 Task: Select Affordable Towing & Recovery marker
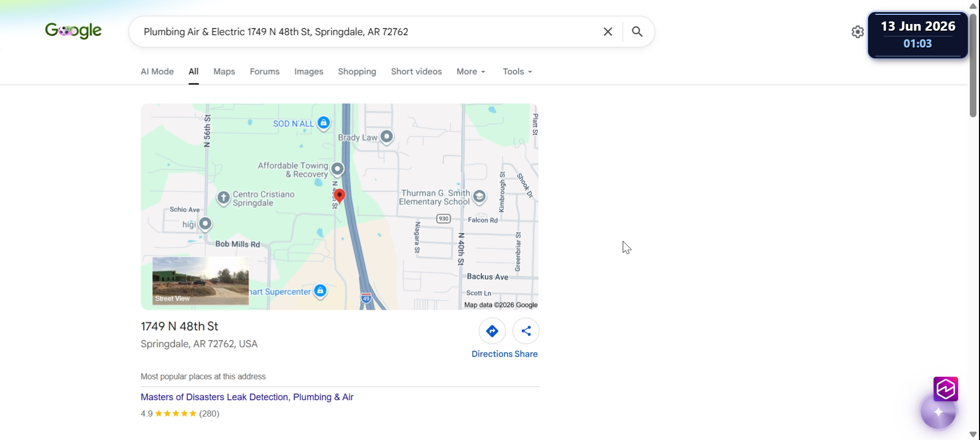click(337, 169)
